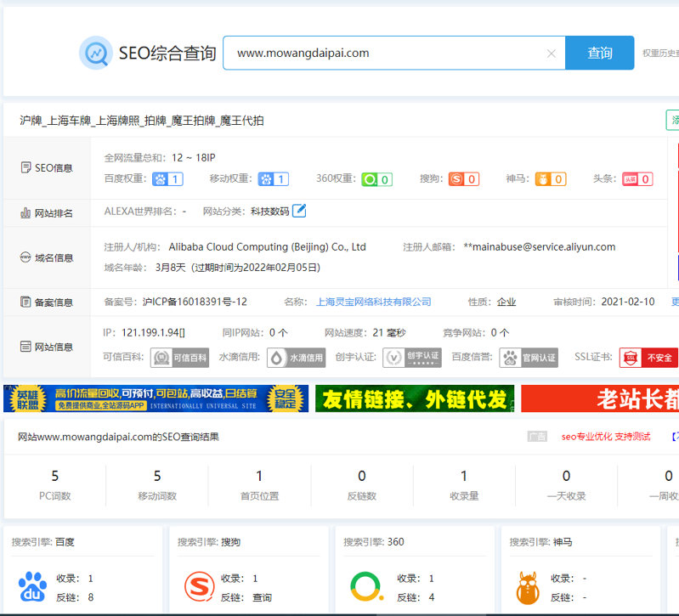
Task: Click the seo专业优化 支持测试 ad link
Action: [x=605, y=437]
